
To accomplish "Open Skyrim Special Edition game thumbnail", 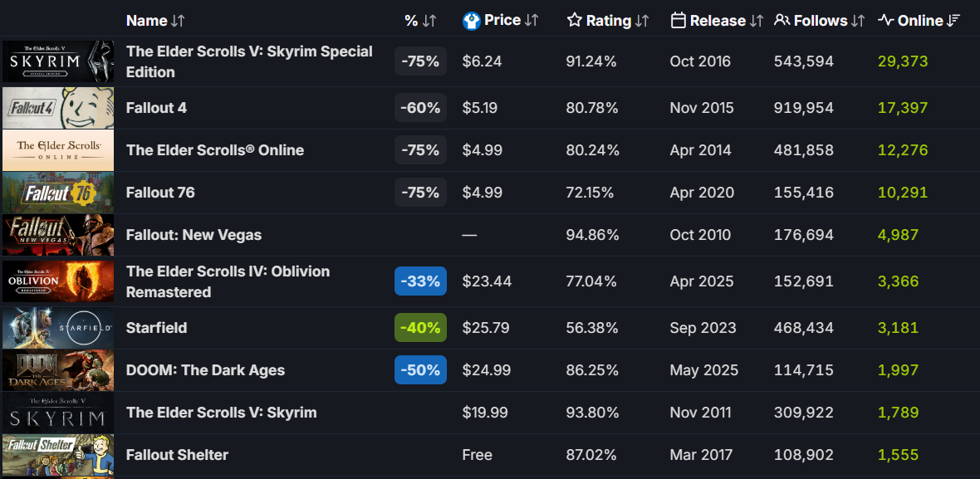I will coord(58,61).
